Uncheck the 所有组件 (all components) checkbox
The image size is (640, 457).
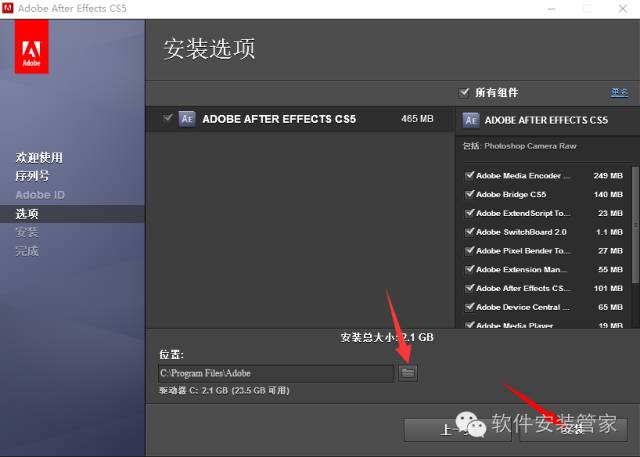[464, 92]
